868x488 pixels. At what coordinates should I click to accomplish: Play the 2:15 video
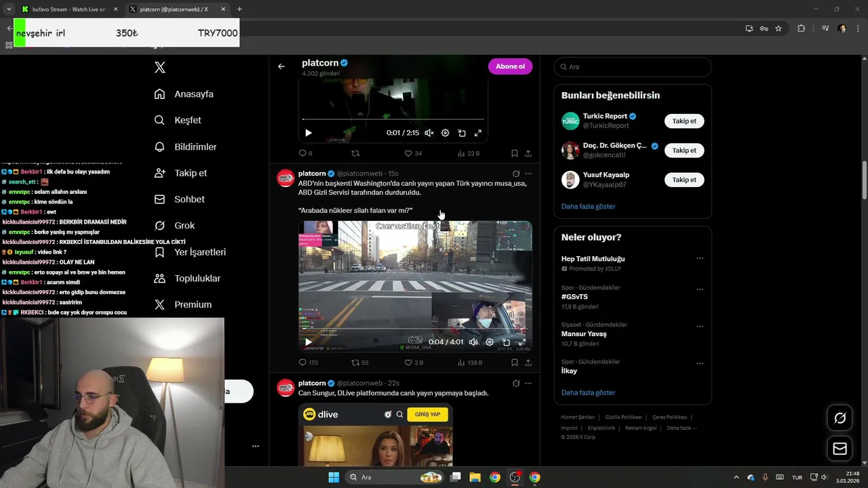pos(309,133)
